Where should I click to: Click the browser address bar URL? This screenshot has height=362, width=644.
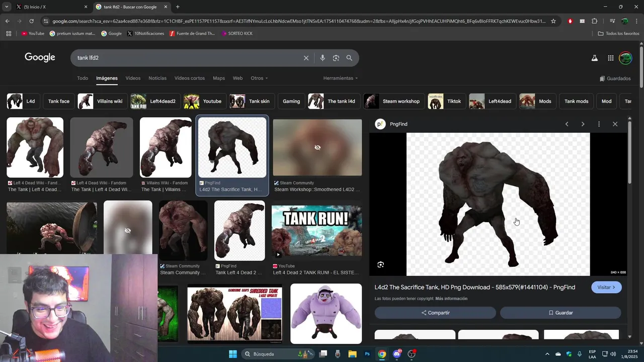pyautogui.click(x=299, y=21)
